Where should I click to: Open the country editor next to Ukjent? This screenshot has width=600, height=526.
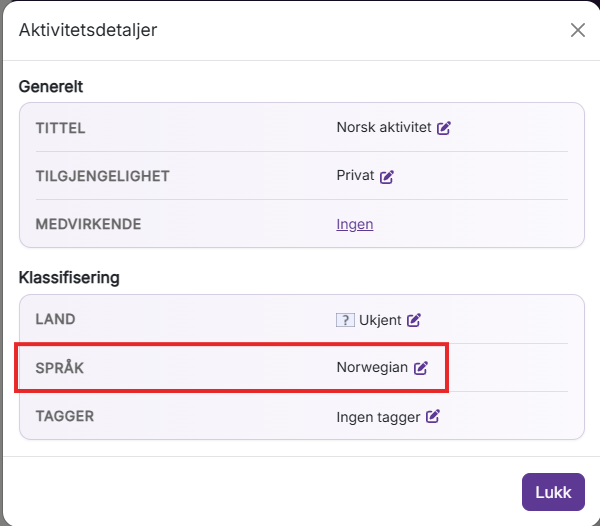pyautogui.click(x=414, y=320)
